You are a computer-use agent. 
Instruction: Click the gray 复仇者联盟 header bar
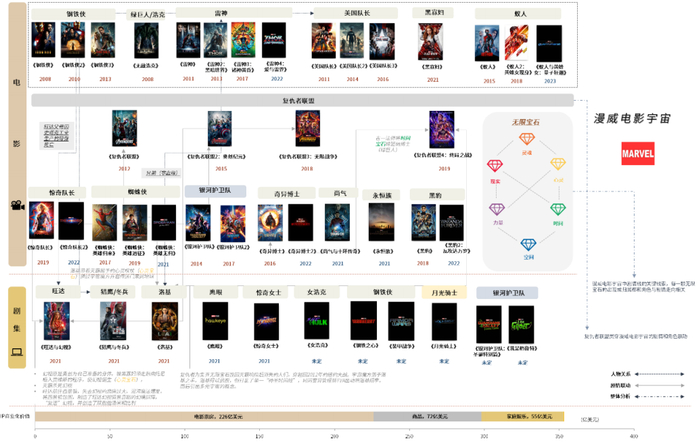click(302, 100)
